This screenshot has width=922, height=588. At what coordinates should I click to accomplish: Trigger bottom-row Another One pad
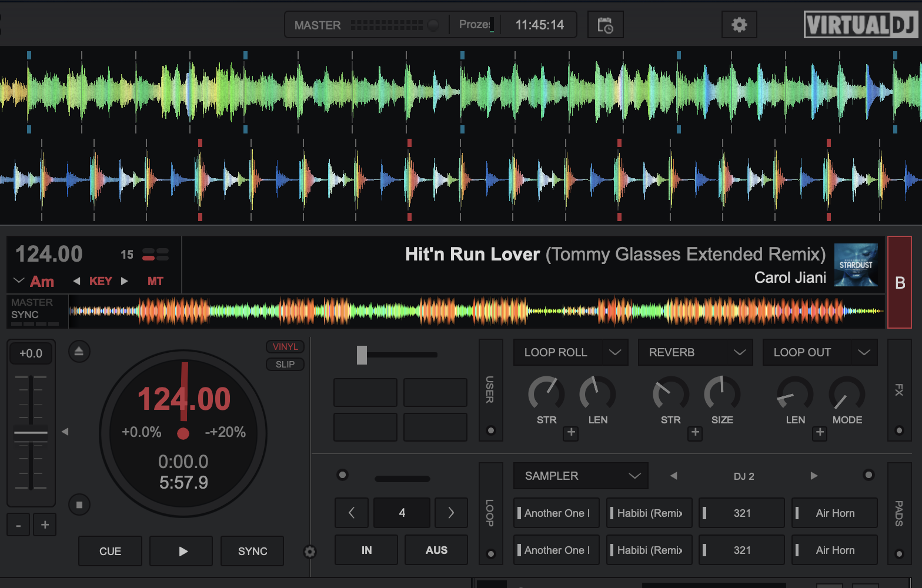pyautogui.click(x=556, y=550)
